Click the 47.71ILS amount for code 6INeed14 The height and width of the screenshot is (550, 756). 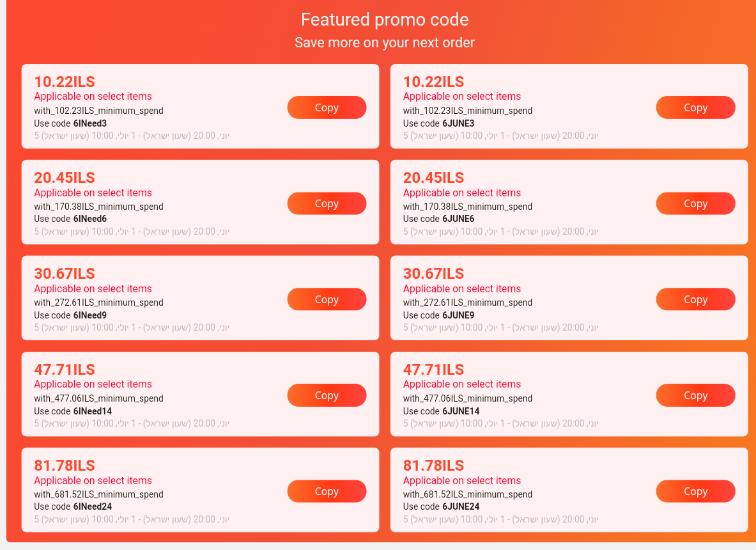pos(65,370)
